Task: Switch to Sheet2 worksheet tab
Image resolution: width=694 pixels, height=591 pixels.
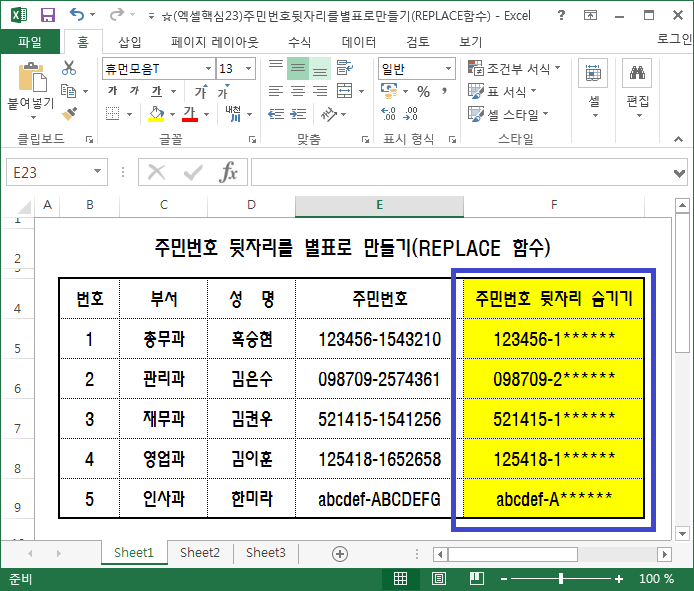Action: click(200, 552)
